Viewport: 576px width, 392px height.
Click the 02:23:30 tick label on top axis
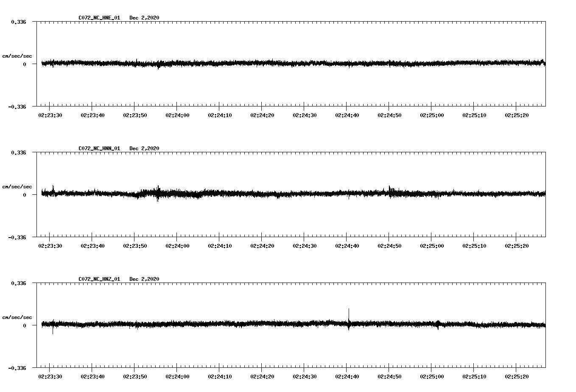[50, 115]
